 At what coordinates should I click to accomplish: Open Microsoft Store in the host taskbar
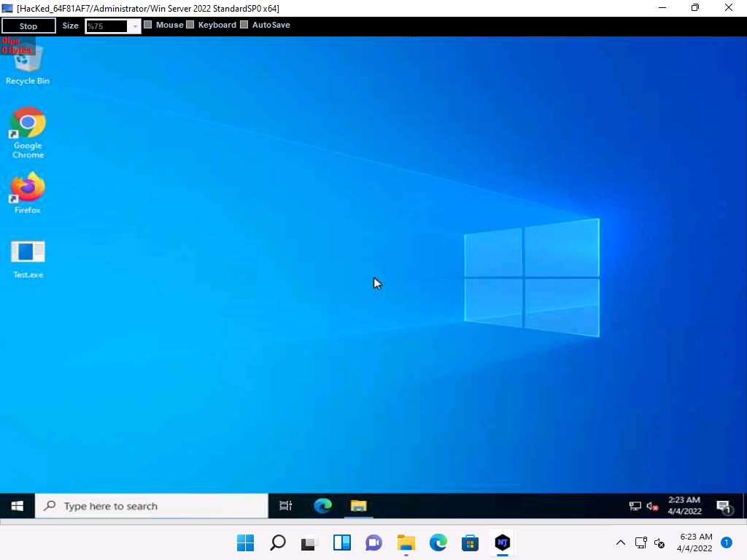(470, 542)
